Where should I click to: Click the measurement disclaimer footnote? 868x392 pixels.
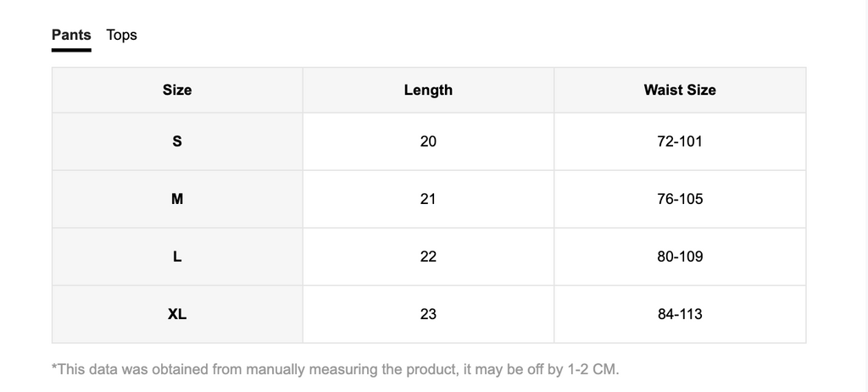tap(336, 369)
